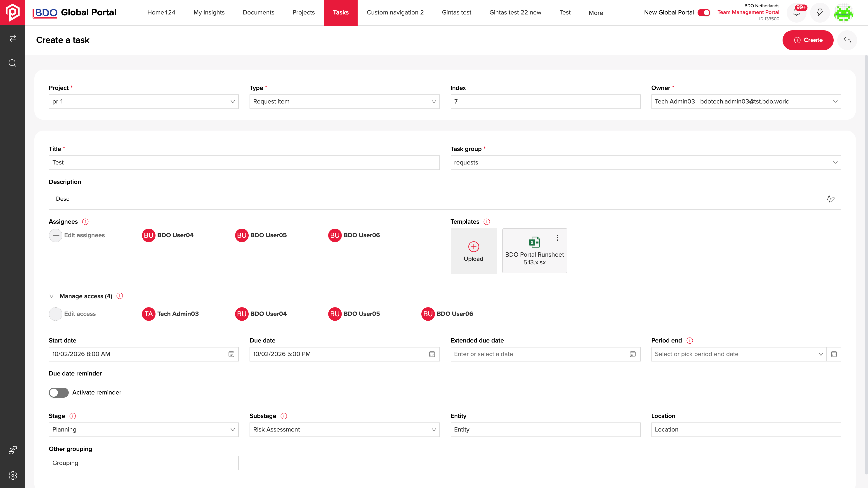Click the red Create button
Image resolution: width=868 pixels, height=488 pixels.
click(x=808, y=40)
